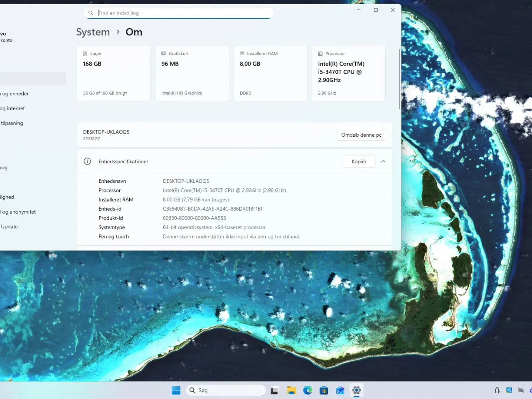Click the USB safely remove tray icon
The image size is (532, 399).
pyautogui.click(x=497, y=390)
